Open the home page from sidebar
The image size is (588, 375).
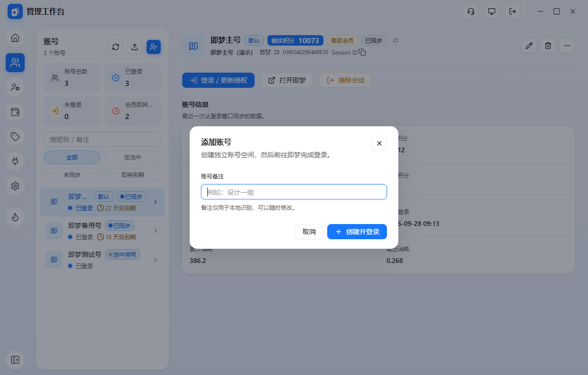click(x=15, y=37)
